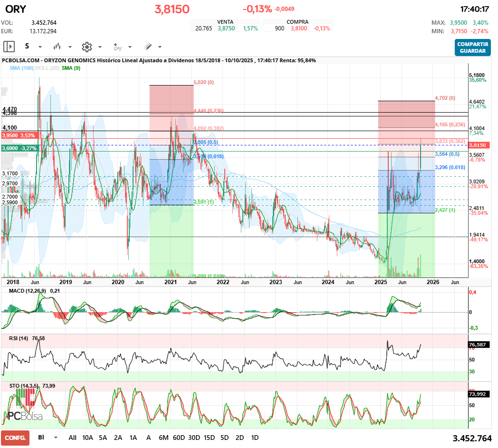Click the ORY ticker symbol
The width and height of the screenshot is (498, 448).
point(16,9)
